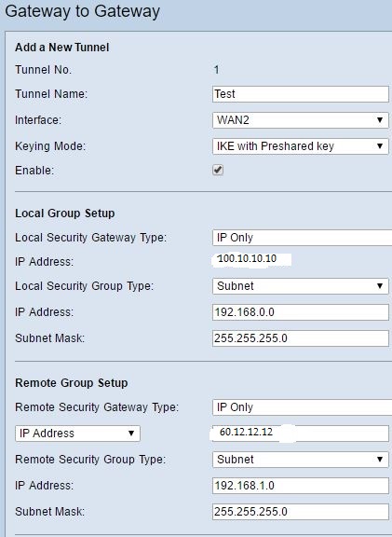Image resolution: width=392 pixels, height=537 pixels.
Task: Open Local Security Gateway Type dropdown
Action: point(302,238)
